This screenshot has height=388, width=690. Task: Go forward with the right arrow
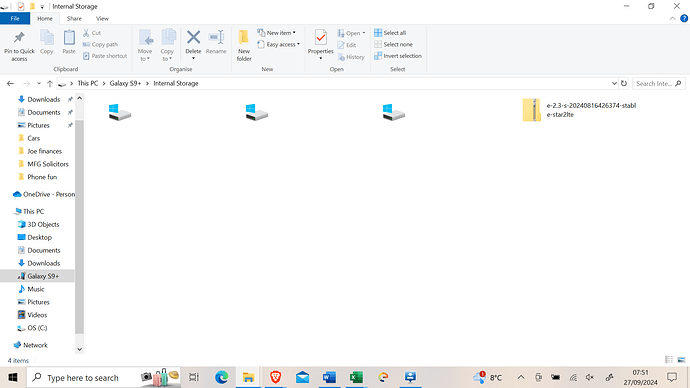point(26,83)
